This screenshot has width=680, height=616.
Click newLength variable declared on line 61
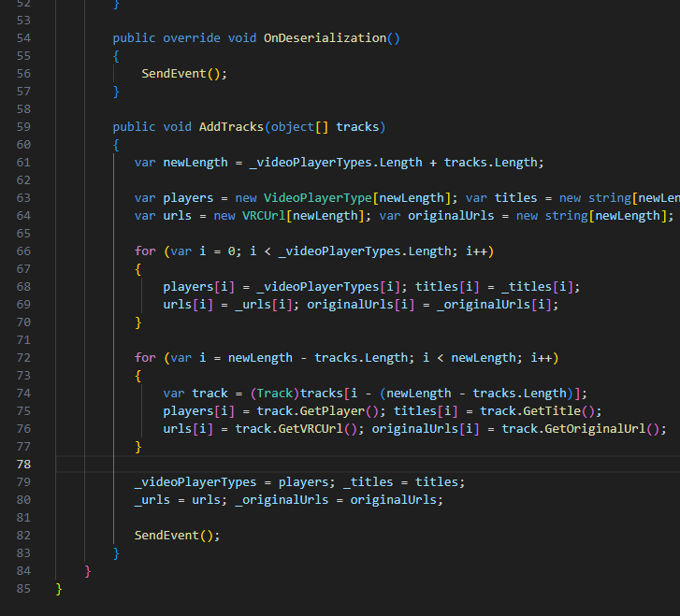195,163
